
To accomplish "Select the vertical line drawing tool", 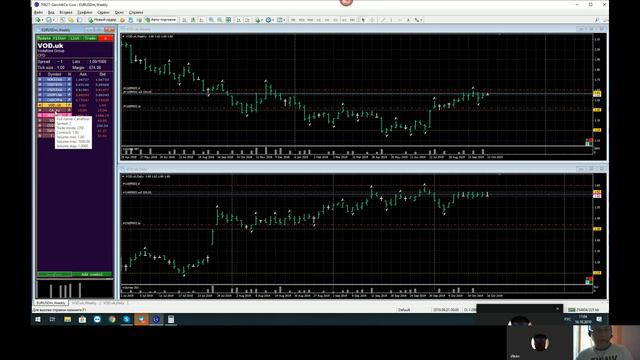I will pyautogui.click(x=391, y=20).
